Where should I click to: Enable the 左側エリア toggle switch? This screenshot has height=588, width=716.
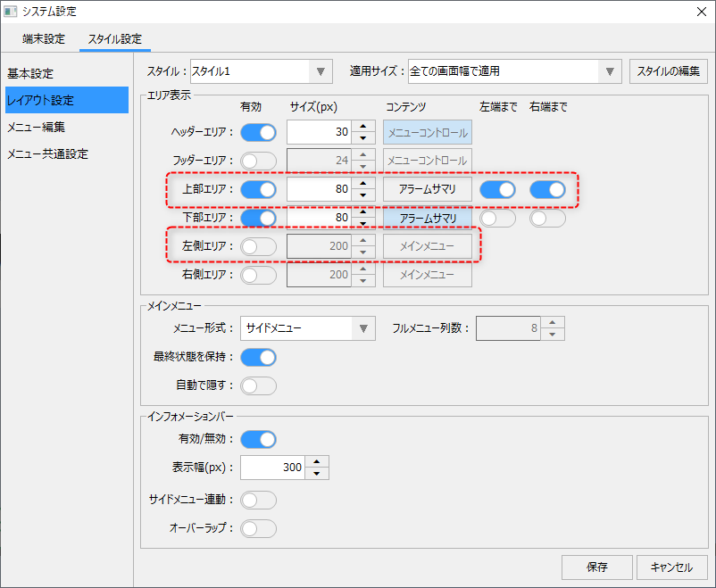click(258, 246)
